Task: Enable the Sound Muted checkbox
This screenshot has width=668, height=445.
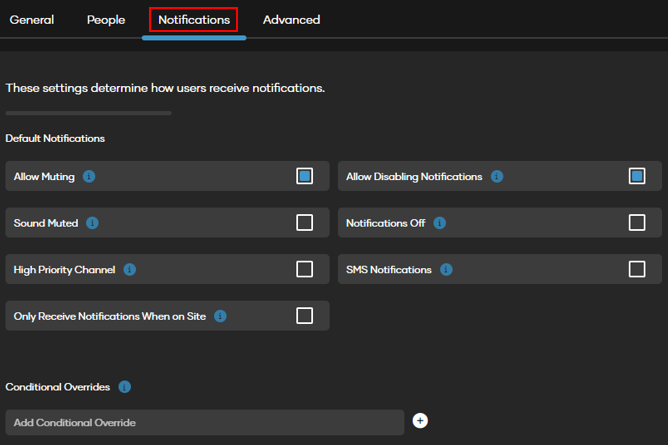Action: point(304,222)
